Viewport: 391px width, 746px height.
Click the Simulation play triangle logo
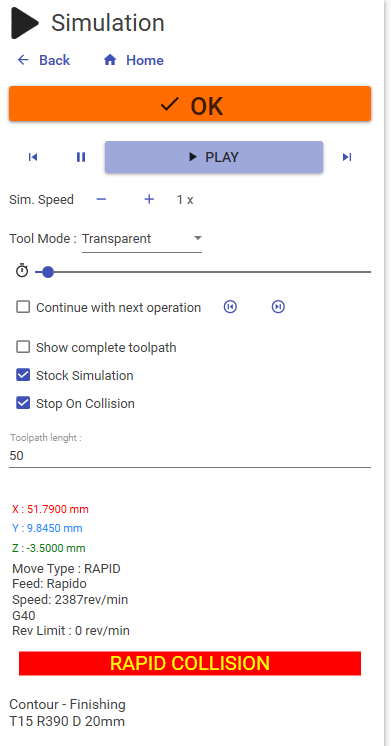[x=25, y=23]
